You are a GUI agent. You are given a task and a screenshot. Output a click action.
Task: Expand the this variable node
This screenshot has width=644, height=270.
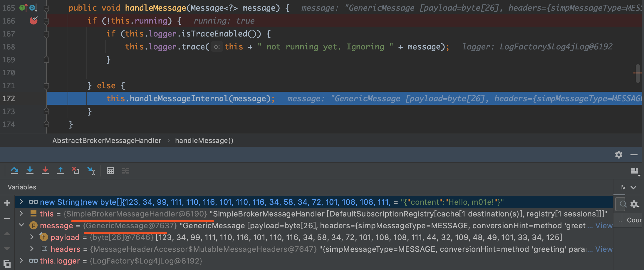pyautogui.click(x=21, y=214)
